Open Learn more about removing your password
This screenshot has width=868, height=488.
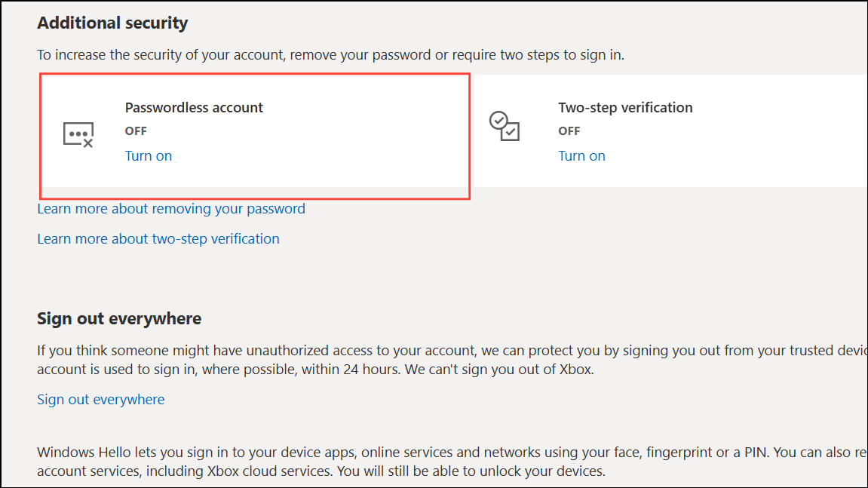click(171, 208)
